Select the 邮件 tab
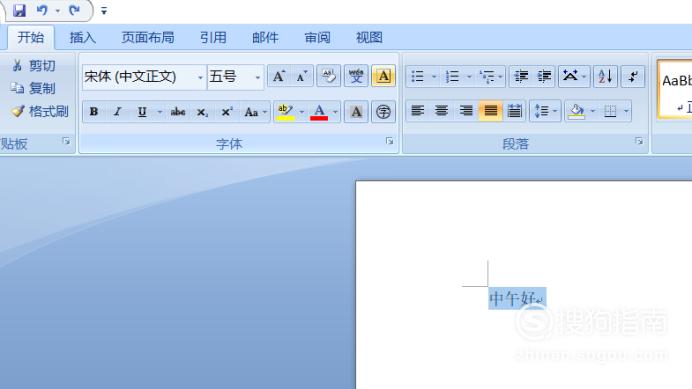The image size is (692, 389). [x=265, y=38]
